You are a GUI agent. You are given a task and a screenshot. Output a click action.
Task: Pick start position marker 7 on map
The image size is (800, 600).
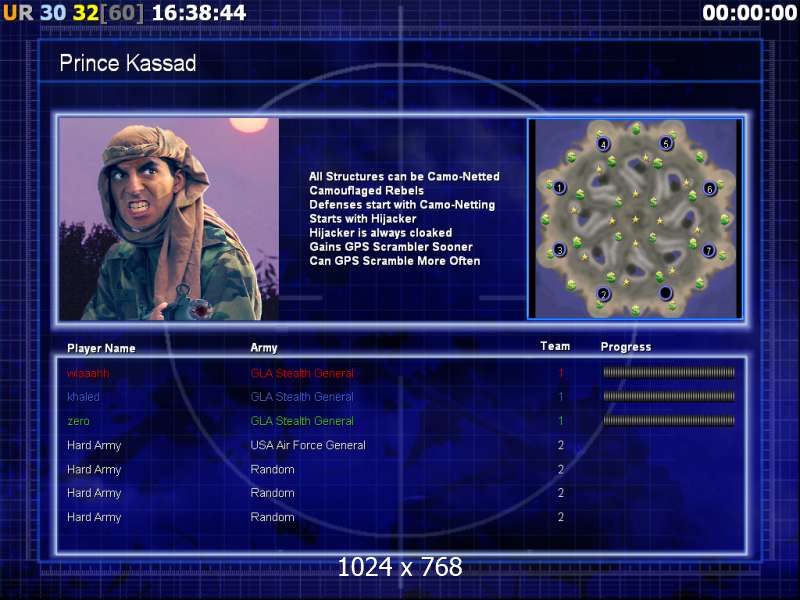click(708, 251)
